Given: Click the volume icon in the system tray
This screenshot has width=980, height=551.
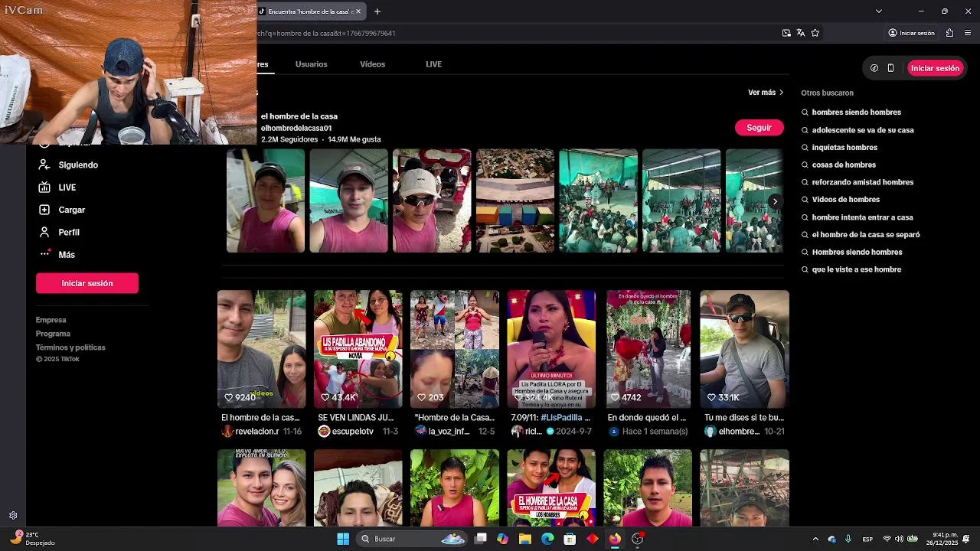Looking at the screenshot, I should point(899,539).
